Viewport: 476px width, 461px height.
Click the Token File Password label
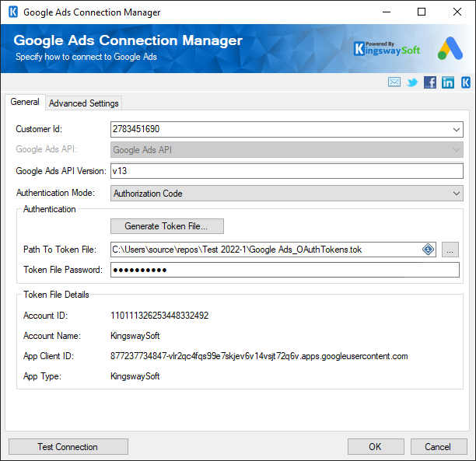point(63,270)
